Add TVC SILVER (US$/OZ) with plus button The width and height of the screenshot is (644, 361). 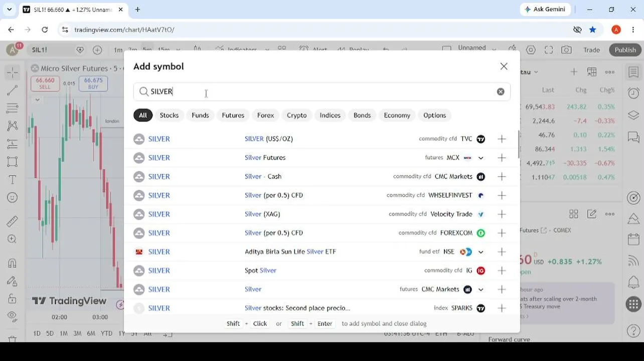coord(502,139)
